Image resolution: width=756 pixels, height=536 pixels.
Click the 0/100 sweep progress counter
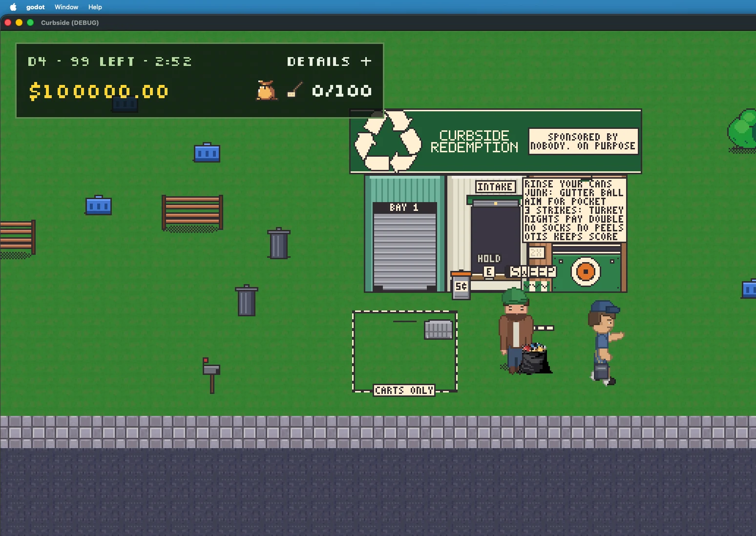tap(342, 91)
